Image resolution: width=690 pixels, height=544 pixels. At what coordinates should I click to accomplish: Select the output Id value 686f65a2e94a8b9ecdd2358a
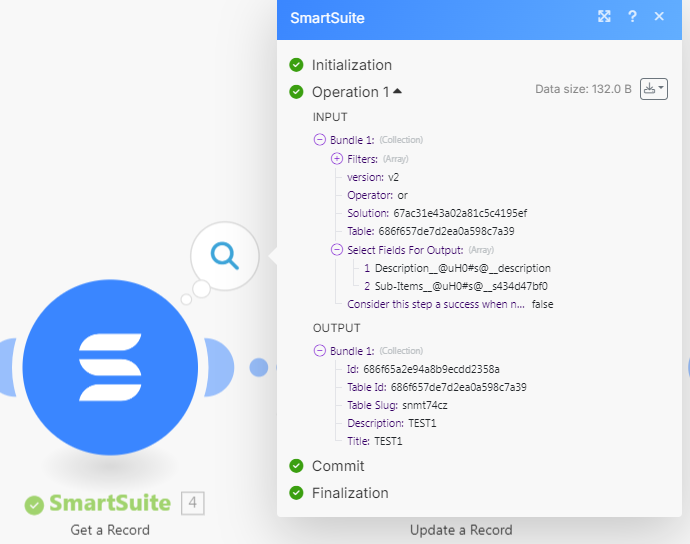[x=431, y=369]
